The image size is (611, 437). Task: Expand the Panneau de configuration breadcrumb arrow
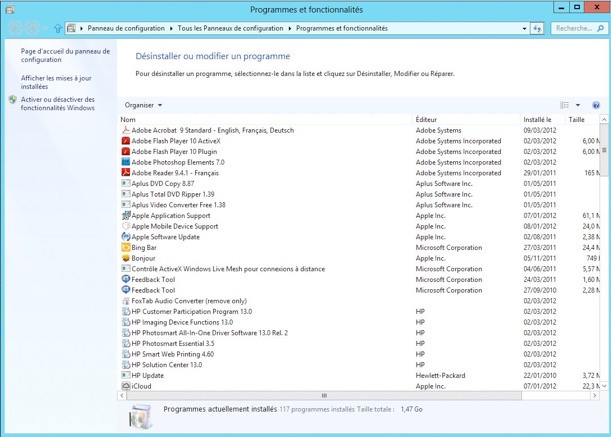pos(171,28)
